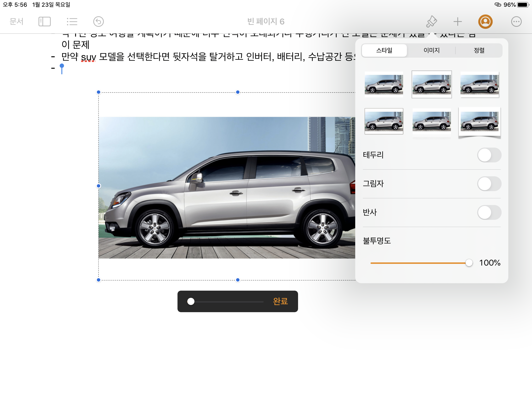Click the 불투명도 opacity slider handle

click(469, 263)
